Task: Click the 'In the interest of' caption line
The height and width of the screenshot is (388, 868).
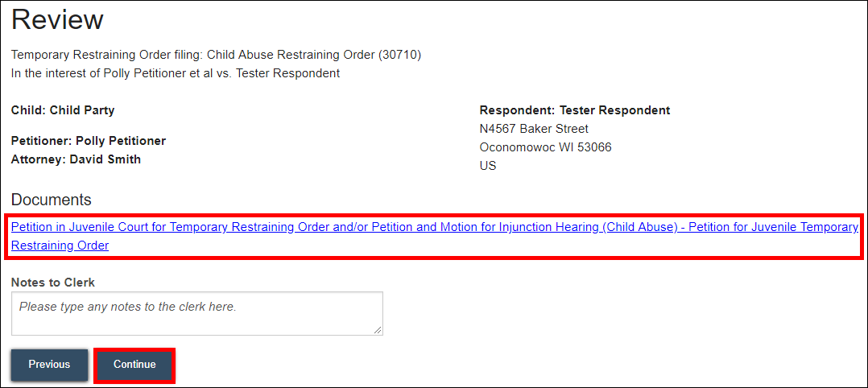Action: [x=175, y=73]
